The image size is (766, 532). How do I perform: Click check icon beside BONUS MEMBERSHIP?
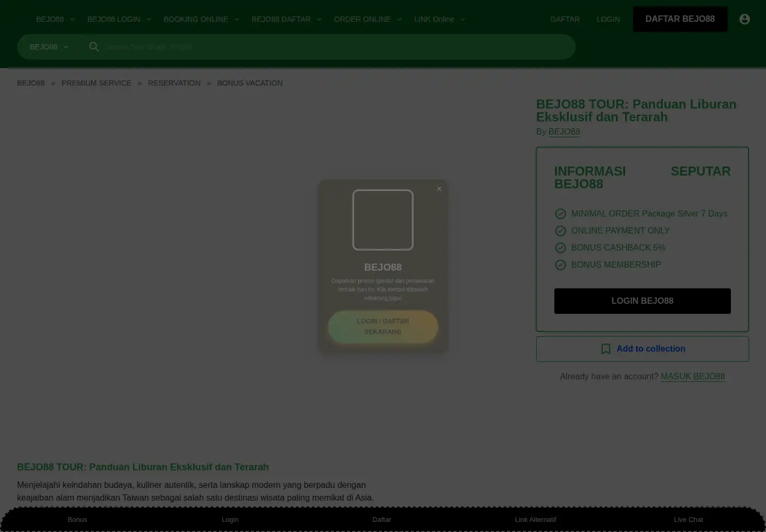pyautogui.click(x=561, y=265)
